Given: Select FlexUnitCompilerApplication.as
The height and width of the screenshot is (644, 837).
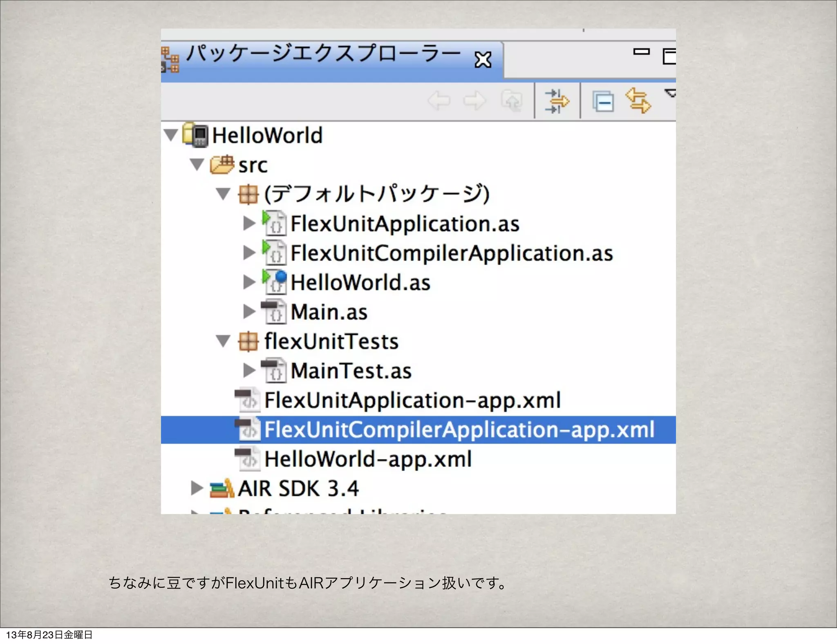Looking at the screenshot, I should (452, 253).
